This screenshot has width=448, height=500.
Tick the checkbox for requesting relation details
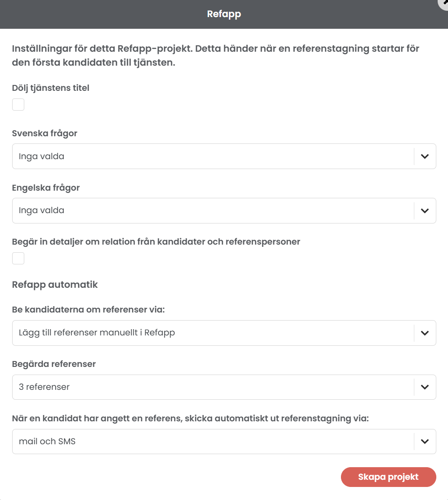(18, 259)
